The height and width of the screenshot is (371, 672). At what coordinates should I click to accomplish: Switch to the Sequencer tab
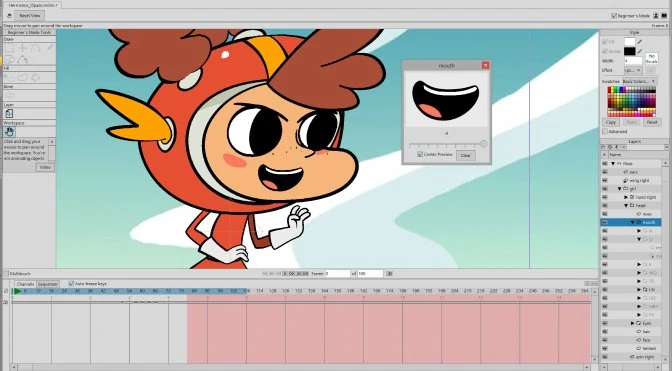click(x=47, y=284)
